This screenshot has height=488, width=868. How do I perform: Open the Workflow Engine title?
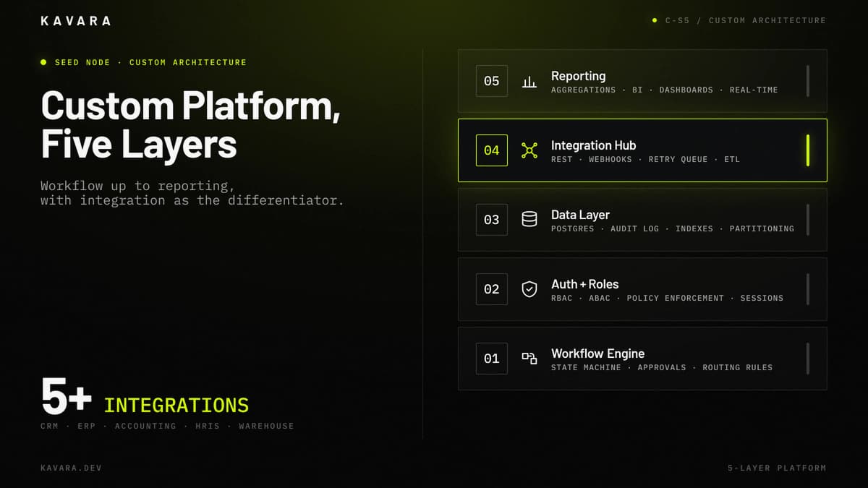597,354
